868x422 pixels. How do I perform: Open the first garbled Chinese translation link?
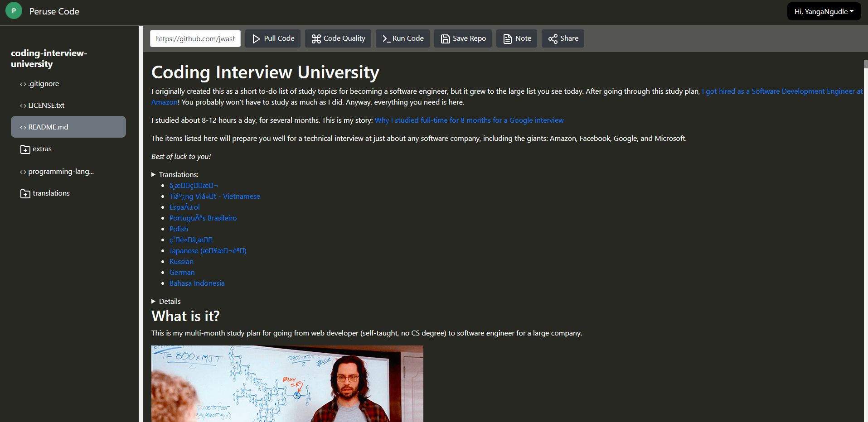(x=194, y=186)
